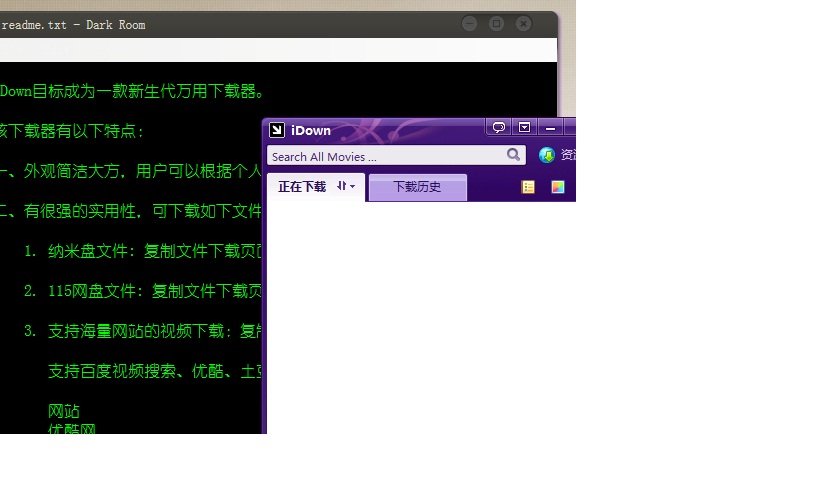This screenshot has width=823, height=480.
Task: Open the green globe download resource icon
Action: click(547, 155)
